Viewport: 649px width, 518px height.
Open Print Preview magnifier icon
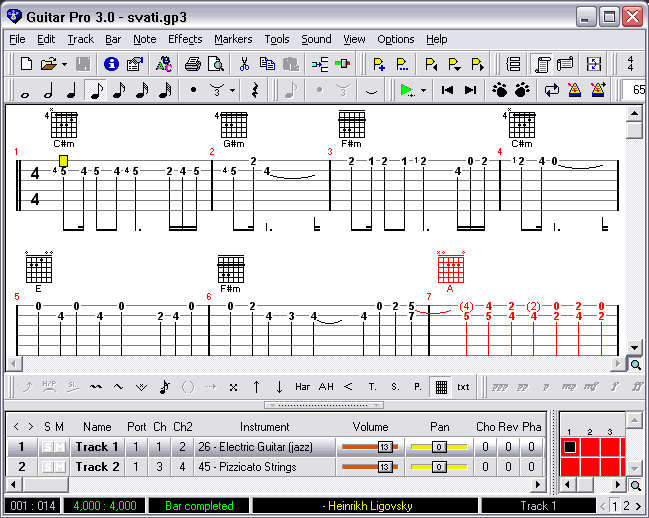(x=216, y=65)
